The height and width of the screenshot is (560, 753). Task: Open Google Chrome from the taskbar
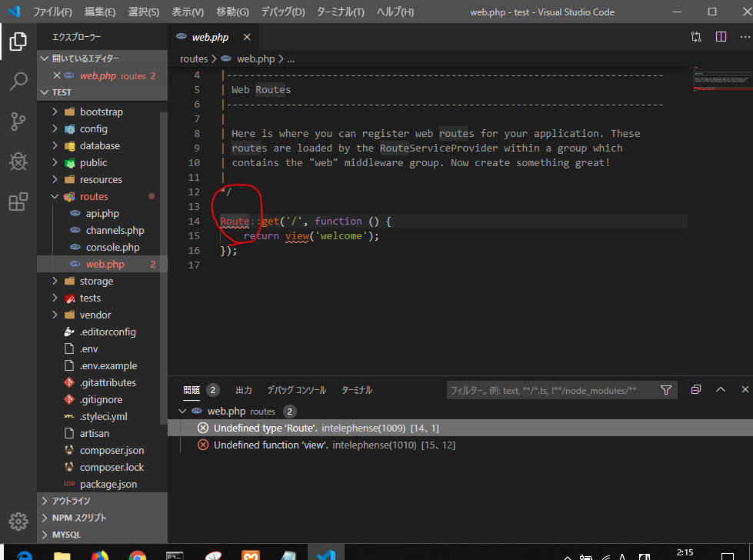[x=138, y=555]
